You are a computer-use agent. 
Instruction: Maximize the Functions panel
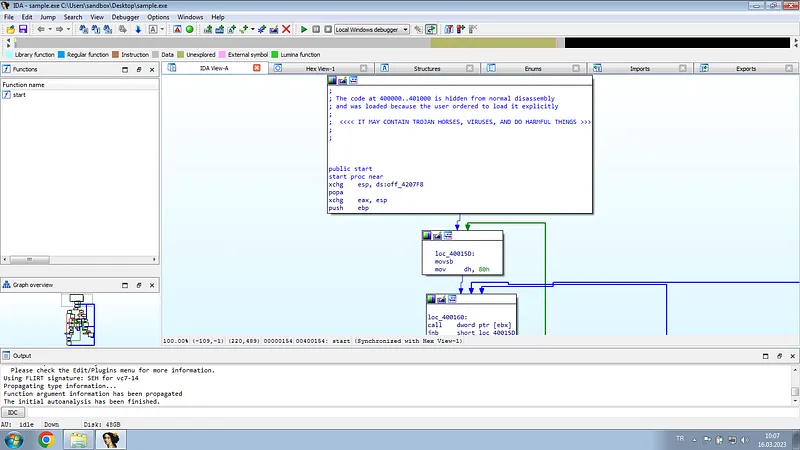(125, 69)
